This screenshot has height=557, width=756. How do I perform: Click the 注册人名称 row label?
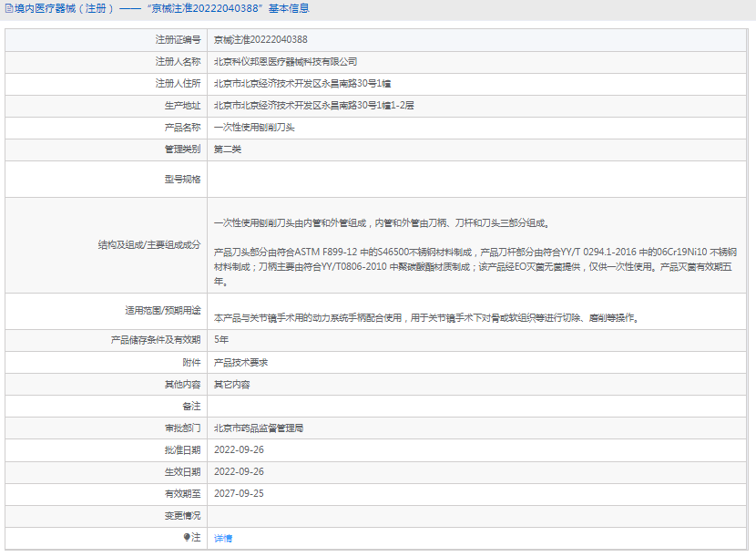(178, 62)
